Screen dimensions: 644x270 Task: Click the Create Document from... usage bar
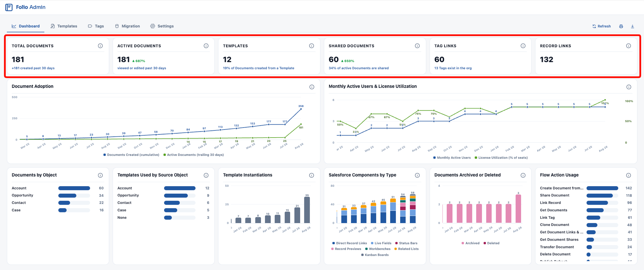[x=602, y=188]
